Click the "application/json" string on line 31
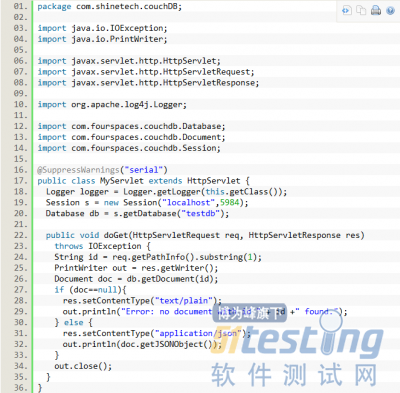This screenshot has height=393, width=400. point(198,333)
